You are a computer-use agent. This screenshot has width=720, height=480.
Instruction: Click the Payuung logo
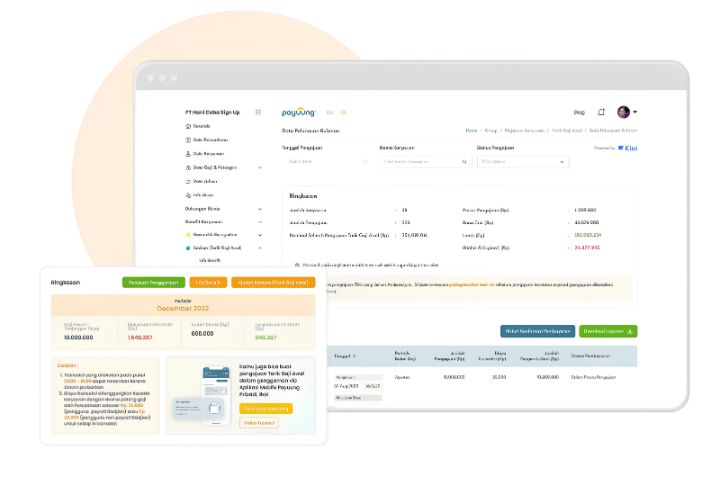pos(298,112)
